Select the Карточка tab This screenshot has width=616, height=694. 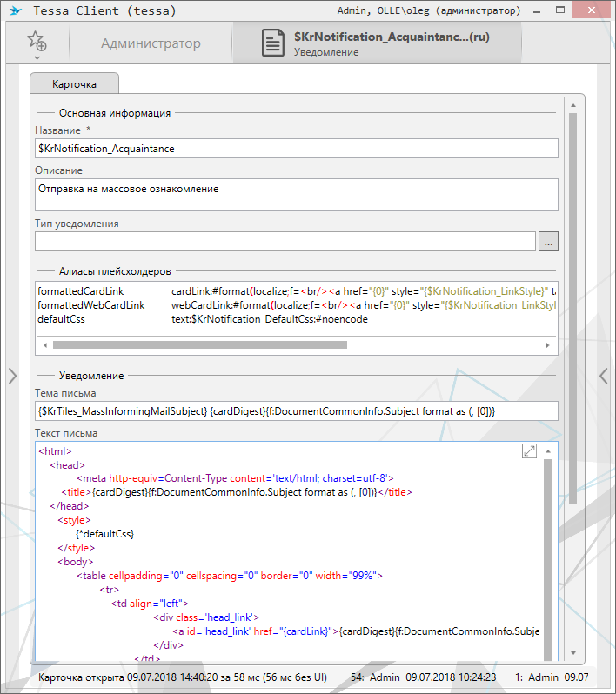[x=74, y=84]
